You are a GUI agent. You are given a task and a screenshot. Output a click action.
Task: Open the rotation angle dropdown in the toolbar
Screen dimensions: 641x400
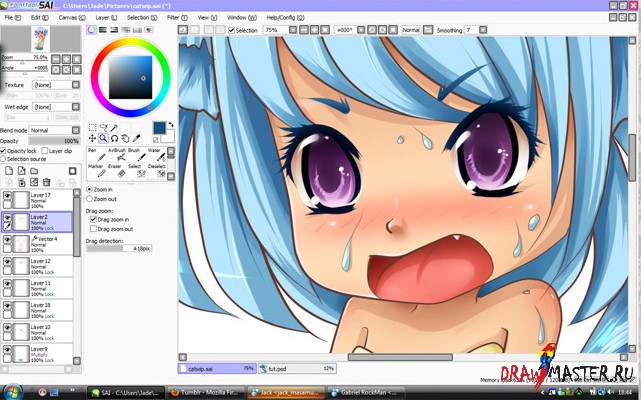tap(361, 30)
